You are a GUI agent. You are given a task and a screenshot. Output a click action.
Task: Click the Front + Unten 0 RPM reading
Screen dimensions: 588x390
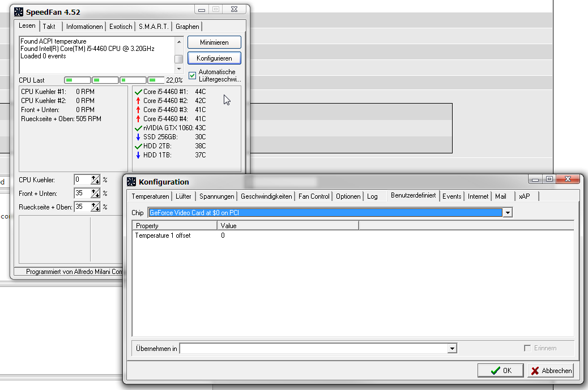pyautogui.click(x=85, y=110)
